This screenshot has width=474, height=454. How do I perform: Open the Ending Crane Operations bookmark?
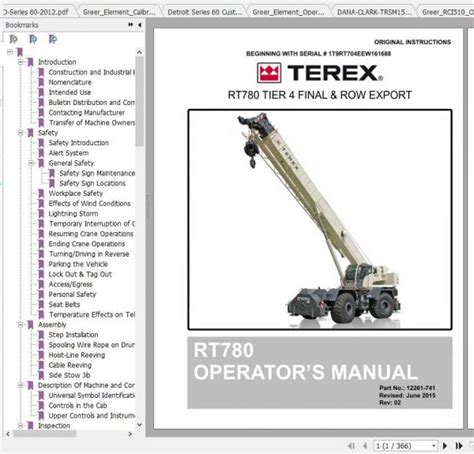pos(87,244)
